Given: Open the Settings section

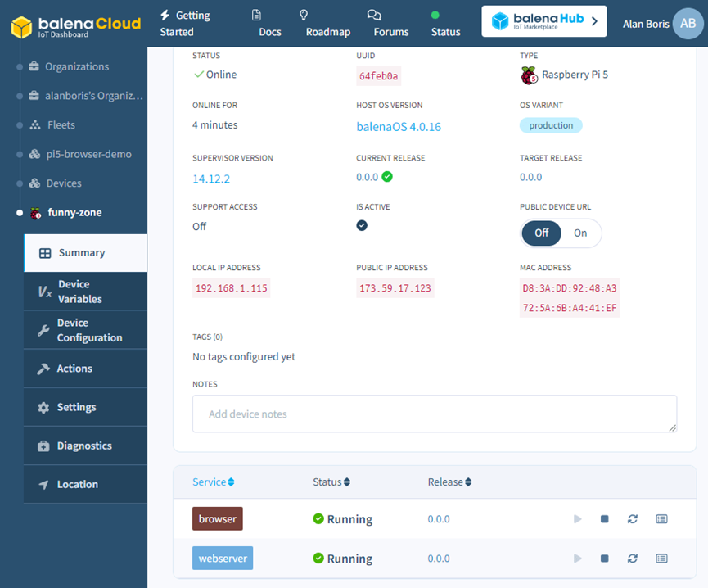Looking at the screenshot, I should (85, 407).
